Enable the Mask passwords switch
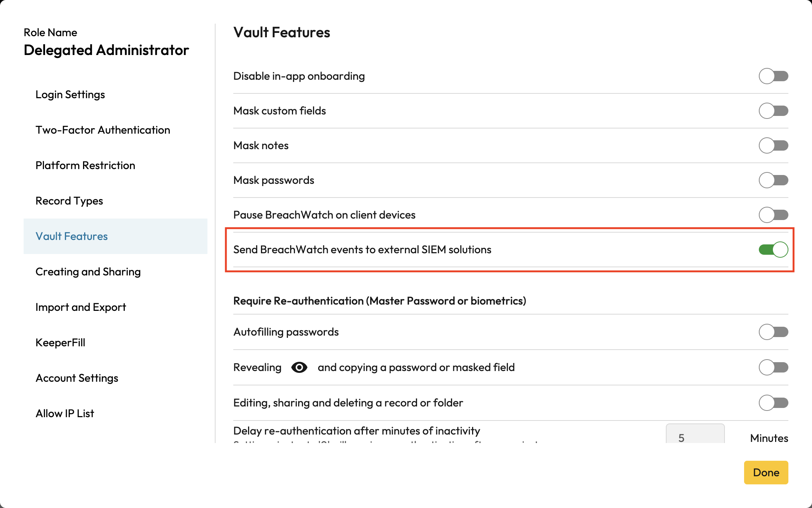 [x=773, y=180]
